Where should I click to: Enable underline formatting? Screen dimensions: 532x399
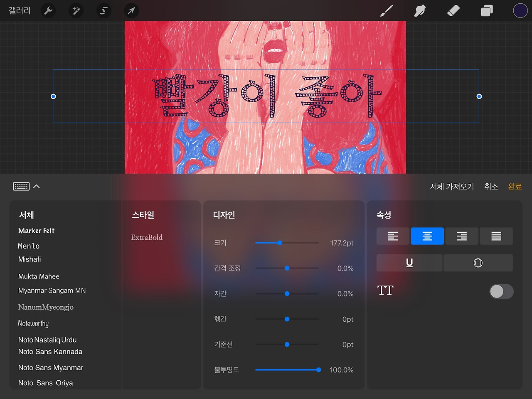(409, 263)
